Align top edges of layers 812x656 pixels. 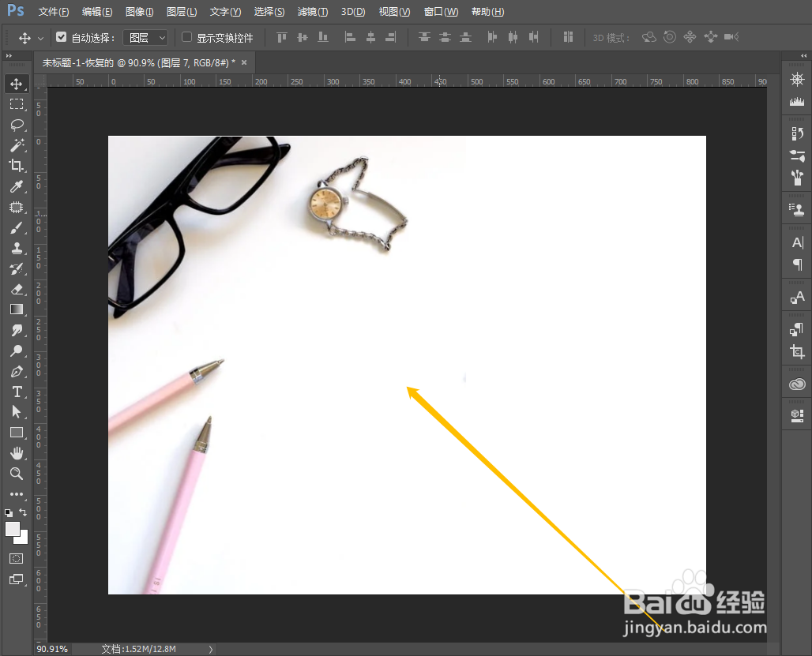[x=282, y=37]
